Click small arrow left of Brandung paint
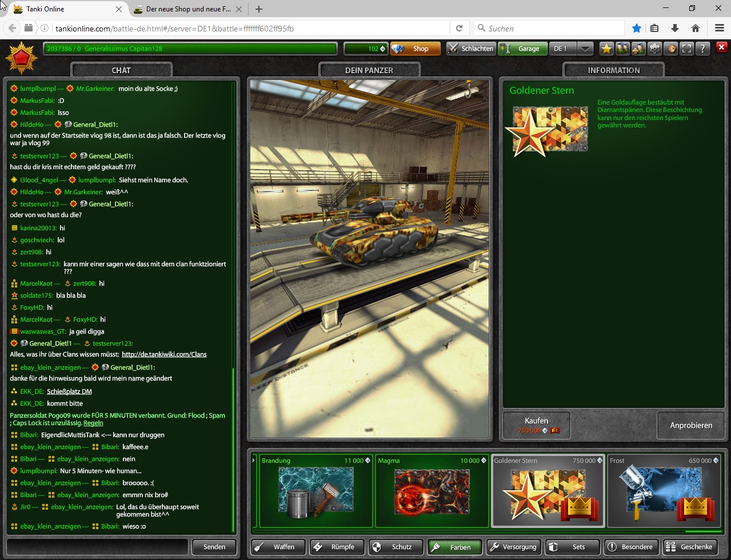Viewport: 731px width, 560px height. click(254, 461)
